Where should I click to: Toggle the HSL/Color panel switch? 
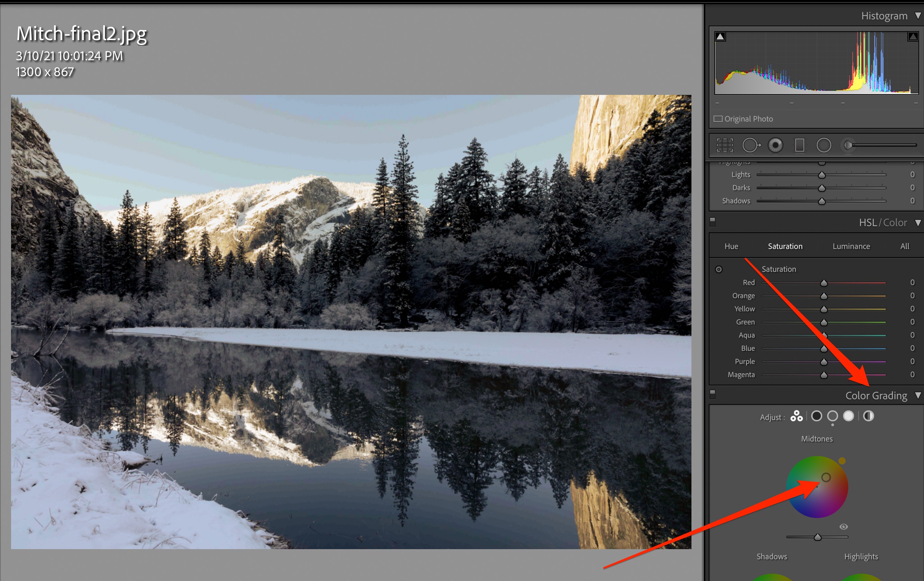click(x=713, y=221)
